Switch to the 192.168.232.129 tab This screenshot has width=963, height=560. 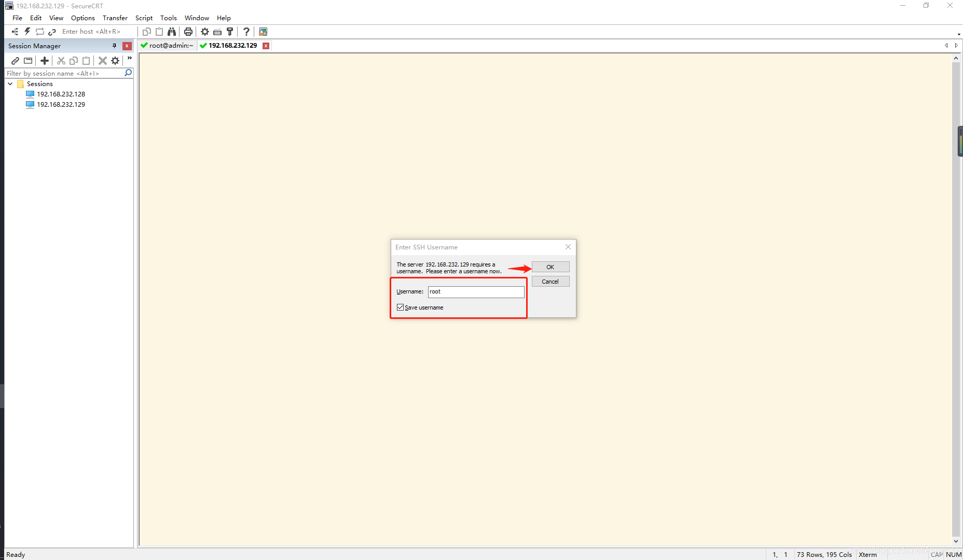click(232, 46)
